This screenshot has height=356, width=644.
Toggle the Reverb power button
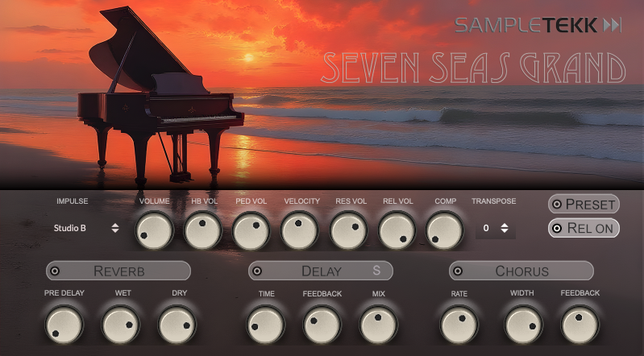click(x=56, y=271)
